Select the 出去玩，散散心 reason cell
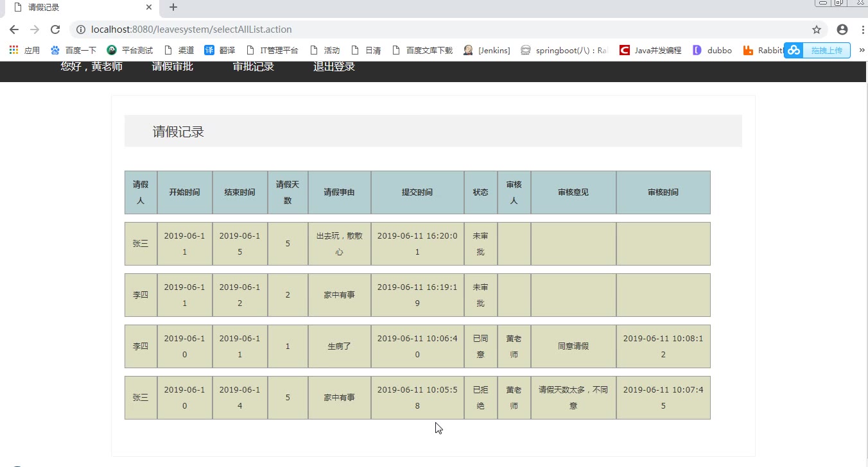Viewport: 868px width, 467px height. 339,244
